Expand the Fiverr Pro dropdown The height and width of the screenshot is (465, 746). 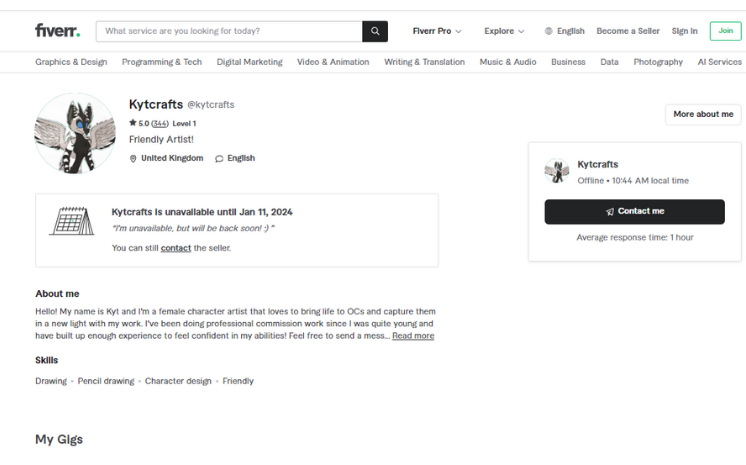[437, 31]
